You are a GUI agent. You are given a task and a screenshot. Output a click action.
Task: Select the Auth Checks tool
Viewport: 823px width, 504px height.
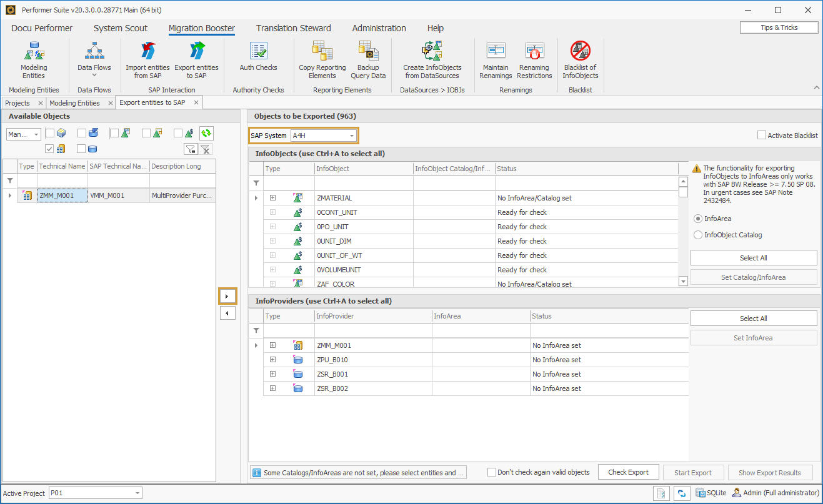point(258,59)
